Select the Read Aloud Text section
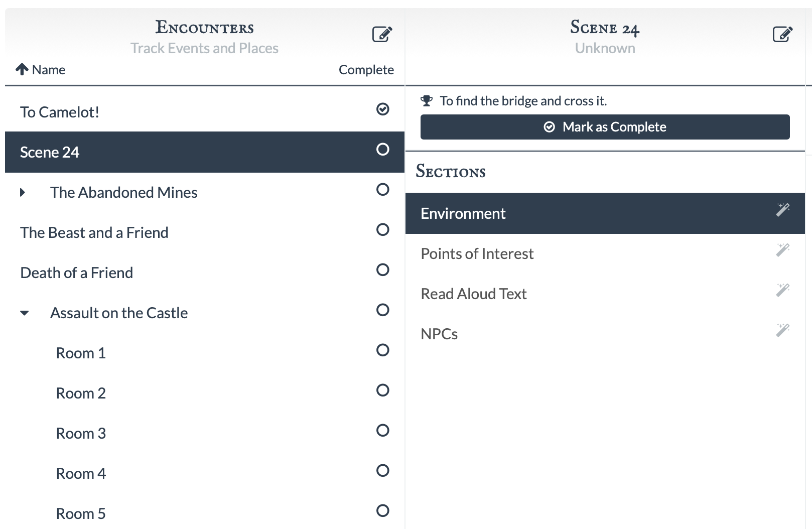 coord(605,294)
